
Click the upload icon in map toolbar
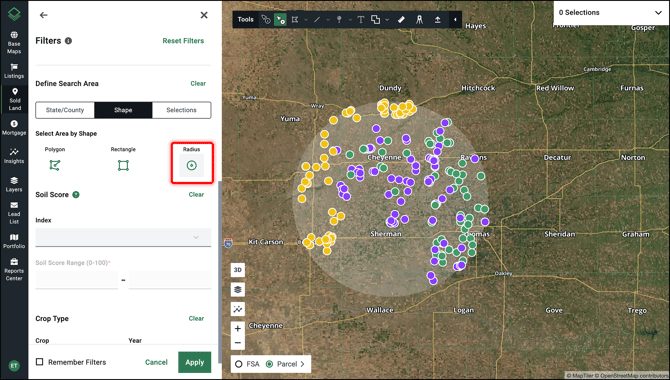point(438,20)
